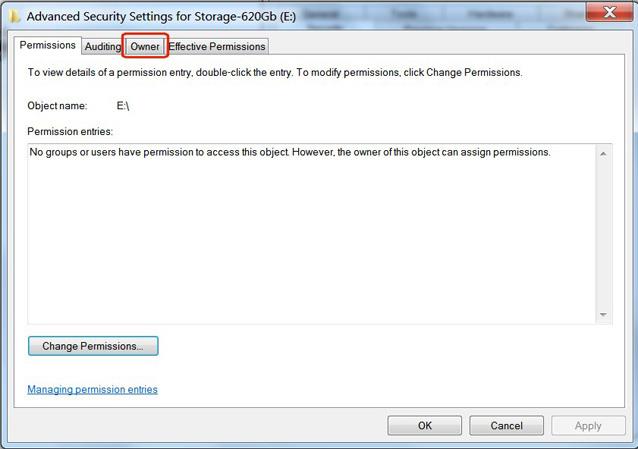
Task: Click the scroll up arrow in the entries list
Action: click(603, 154)
